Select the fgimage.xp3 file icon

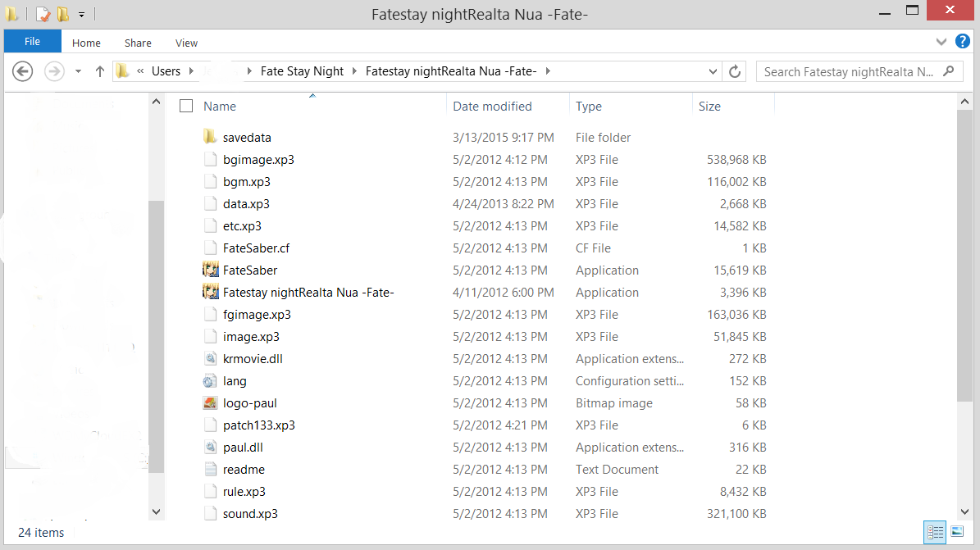pos(211,315)
